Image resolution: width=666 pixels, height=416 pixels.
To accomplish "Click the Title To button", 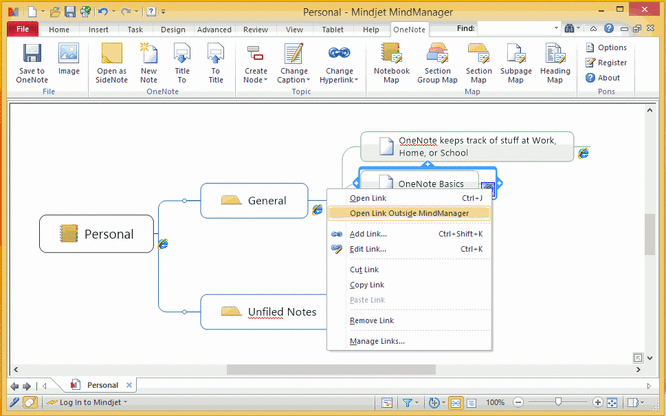I will click(182, 63).
